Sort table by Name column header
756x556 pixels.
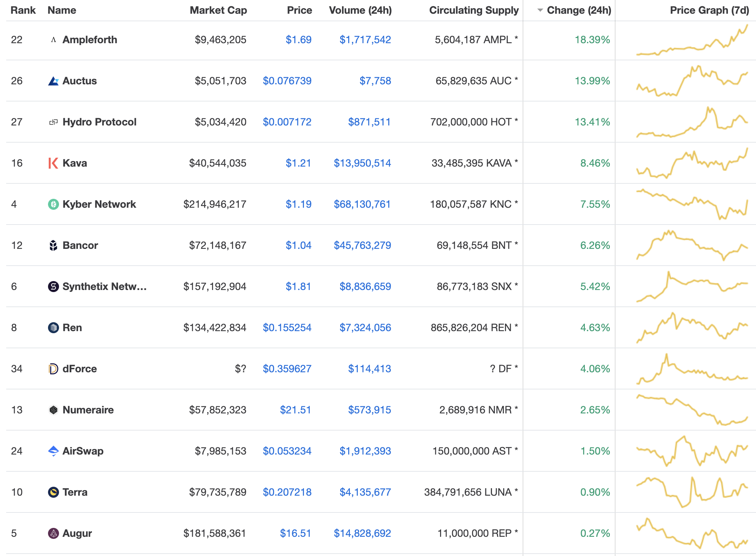(x=62, y=10)
